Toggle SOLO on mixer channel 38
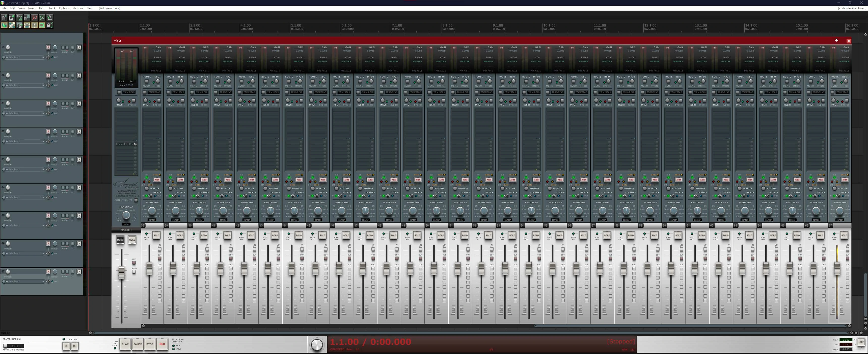Screen dimensions: 868x354 [156, 235]
